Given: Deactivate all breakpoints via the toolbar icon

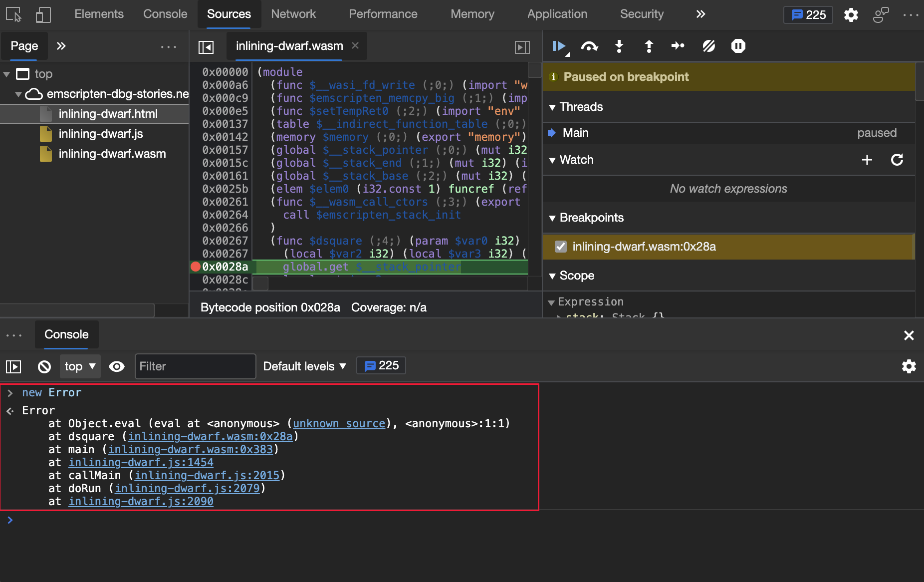Looking at the screenshot, I should point(709,46).
